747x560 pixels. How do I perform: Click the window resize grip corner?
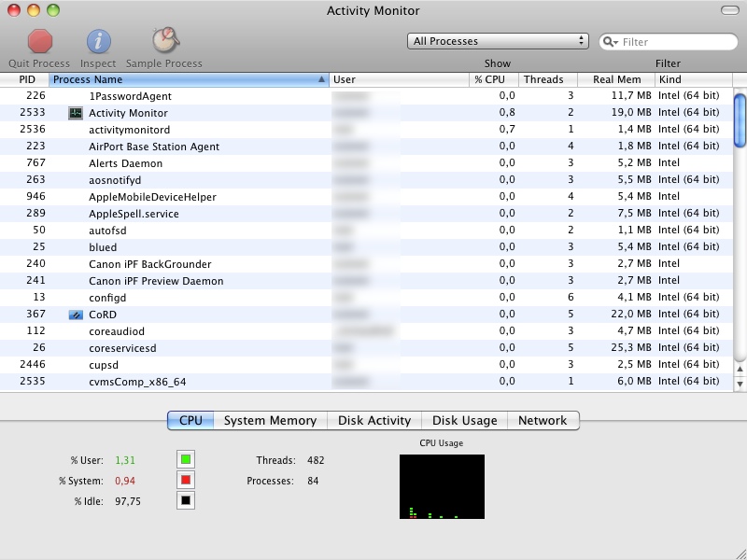740,553
